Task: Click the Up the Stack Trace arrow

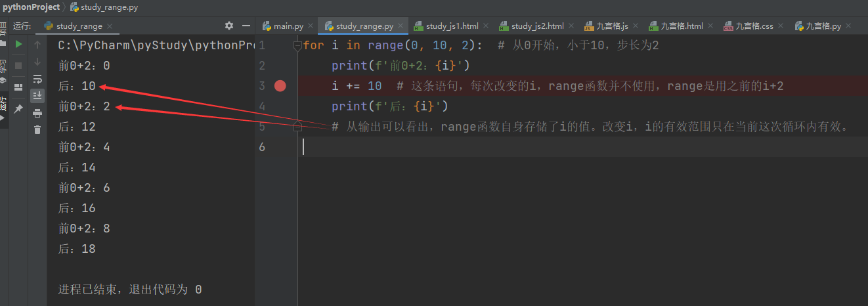Action: coord(37,45)
